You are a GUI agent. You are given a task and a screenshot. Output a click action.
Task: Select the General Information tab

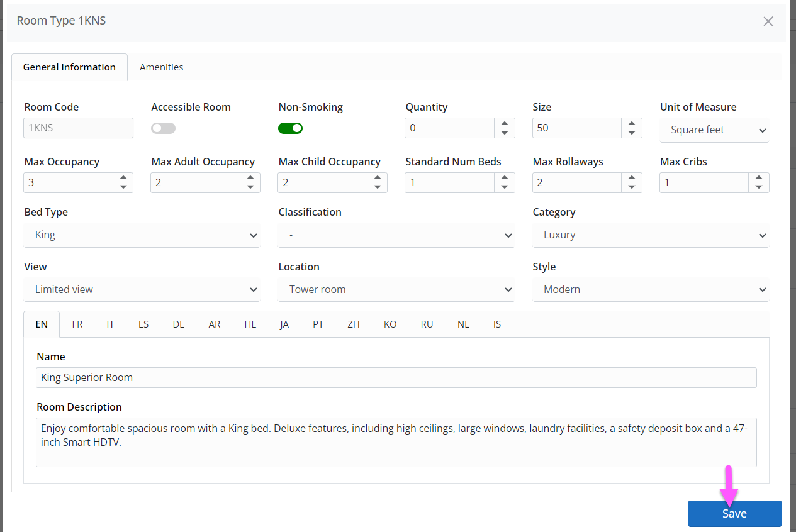coord(69,67)
